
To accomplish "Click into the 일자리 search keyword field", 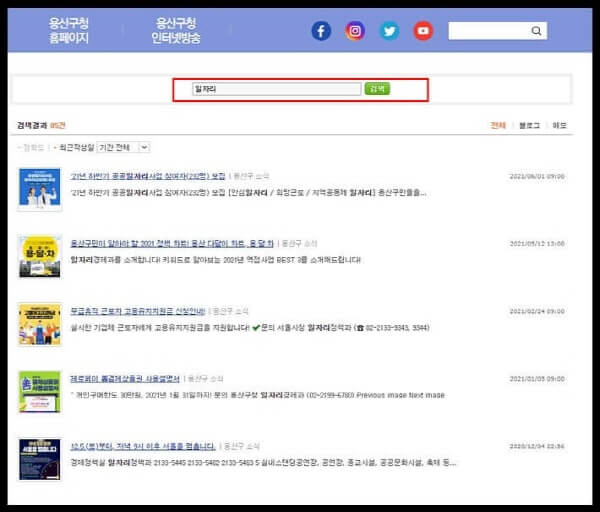I will click(x=277, y=89).
